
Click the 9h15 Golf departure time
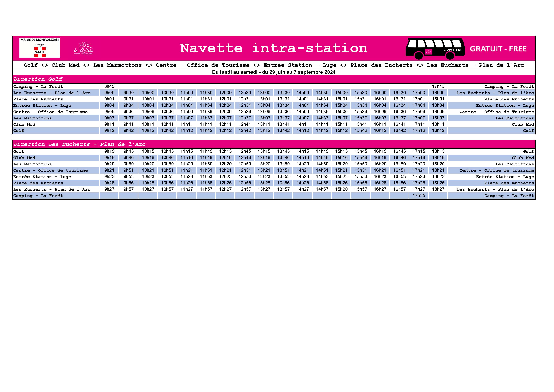click(x=109, y=151)
